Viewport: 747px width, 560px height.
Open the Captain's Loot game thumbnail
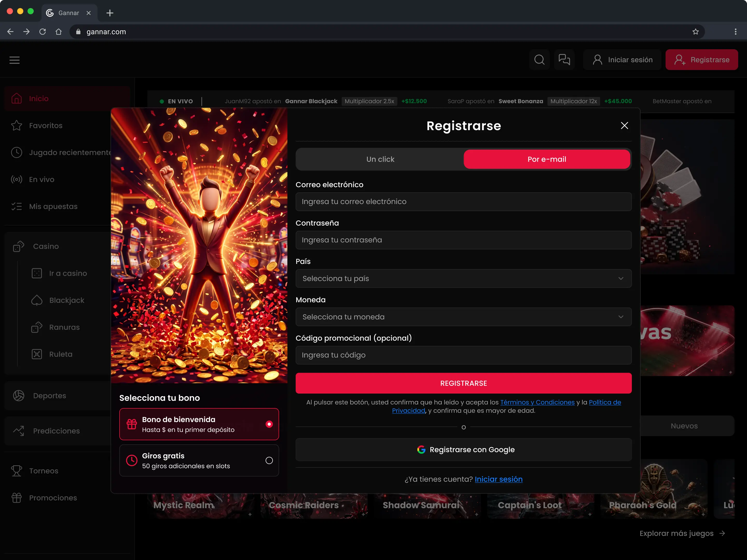[x=540, y=506]
